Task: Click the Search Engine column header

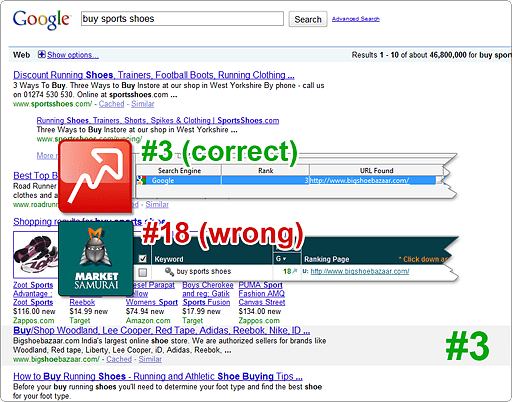Action: click(179, 171)
